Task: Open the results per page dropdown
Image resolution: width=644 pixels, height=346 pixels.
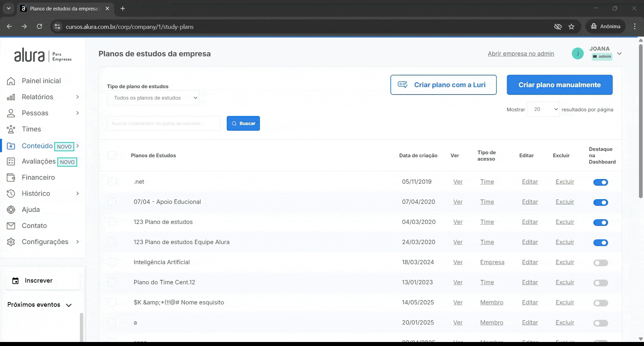Action: pyautogui.click(x=543, y=109)
